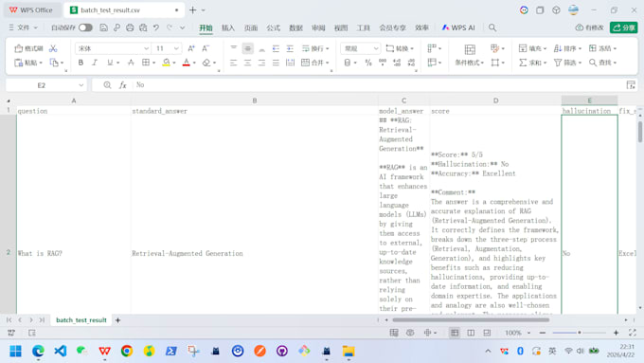Apply thousands separator style
This screenshot has height=363, width=644.
pyautogui.click(x=383, y=63)
